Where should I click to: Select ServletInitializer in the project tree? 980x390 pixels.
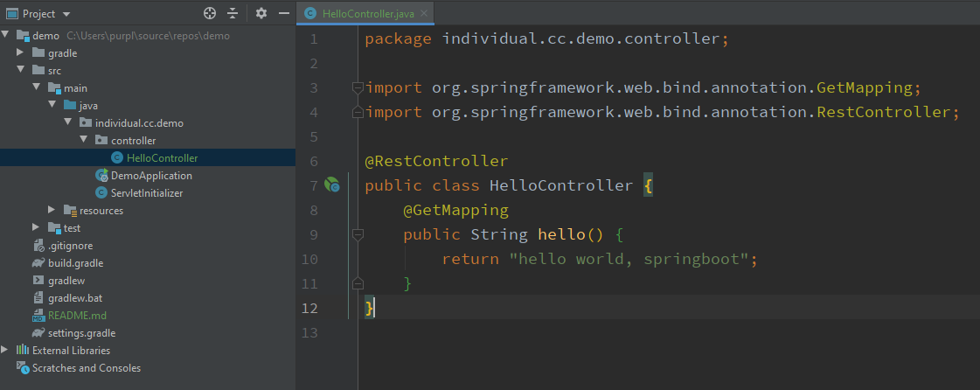tap(146, 193)
